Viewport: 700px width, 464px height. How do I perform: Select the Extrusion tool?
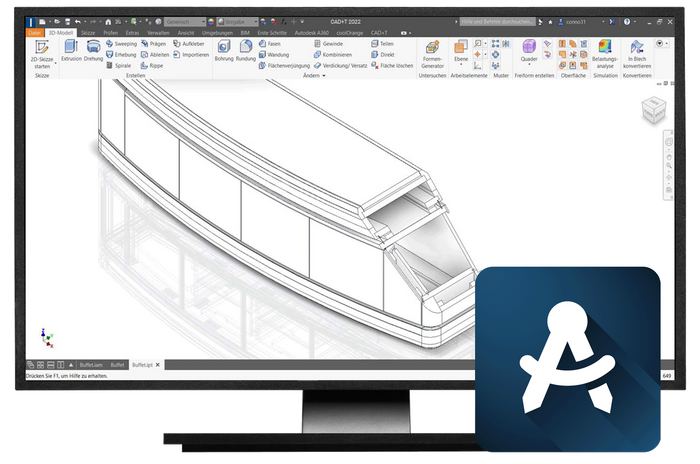(x=71, y=50)
